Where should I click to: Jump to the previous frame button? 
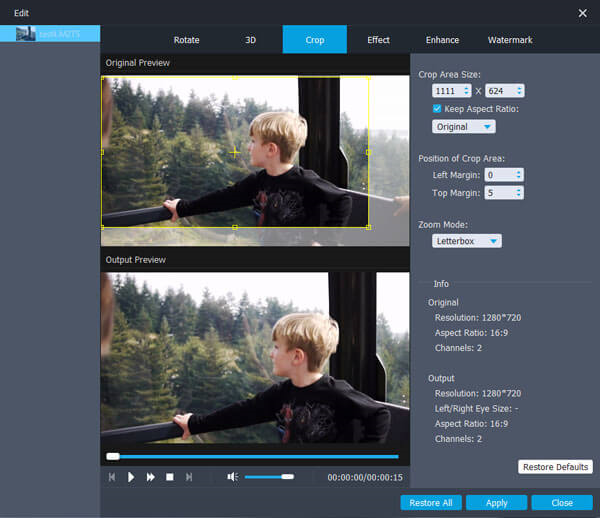[x=112, y=477]
